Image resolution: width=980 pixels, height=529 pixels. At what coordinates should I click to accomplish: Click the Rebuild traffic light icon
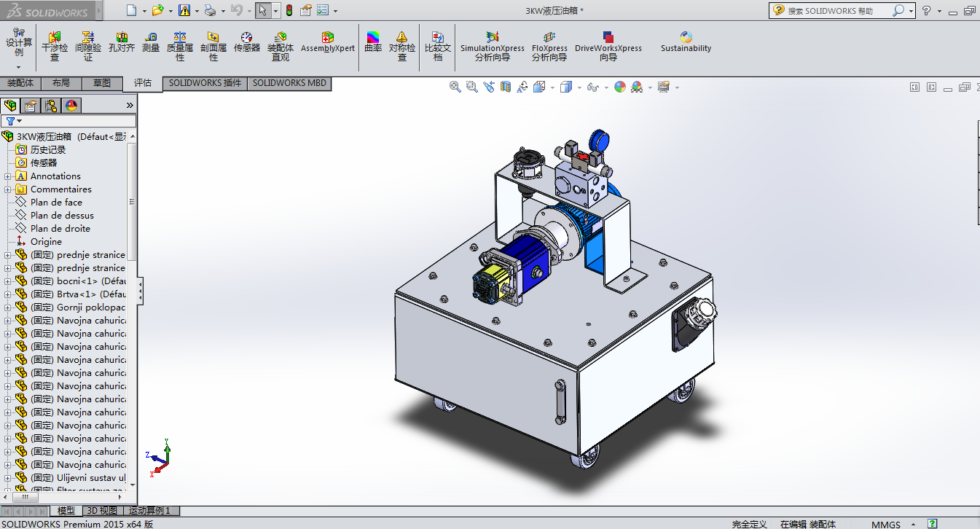tap(289, 10)
